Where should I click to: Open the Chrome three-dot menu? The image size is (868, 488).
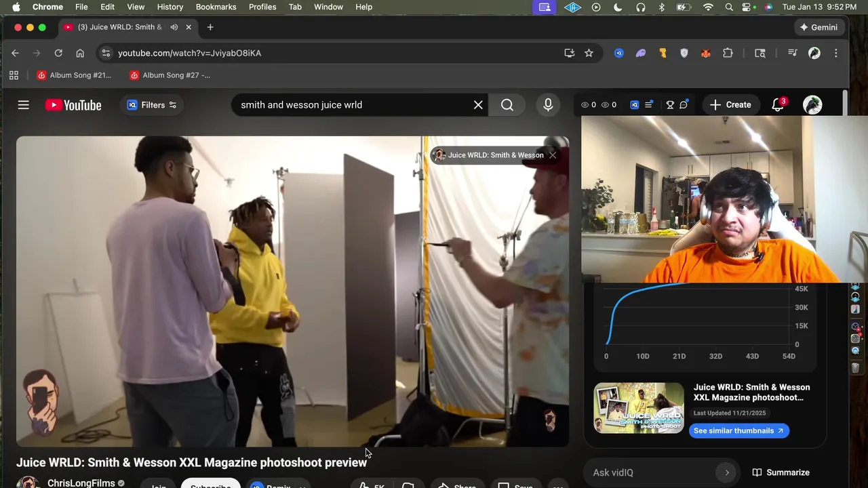(836, 53)
